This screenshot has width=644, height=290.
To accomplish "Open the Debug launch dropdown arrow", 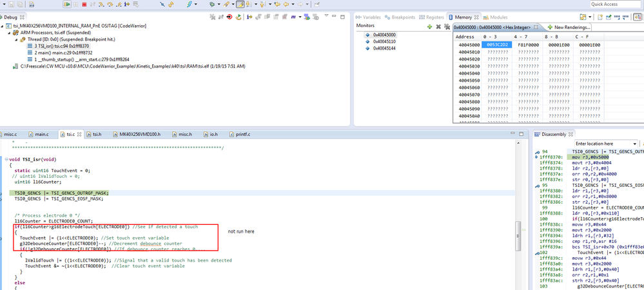I will point(219,4).
